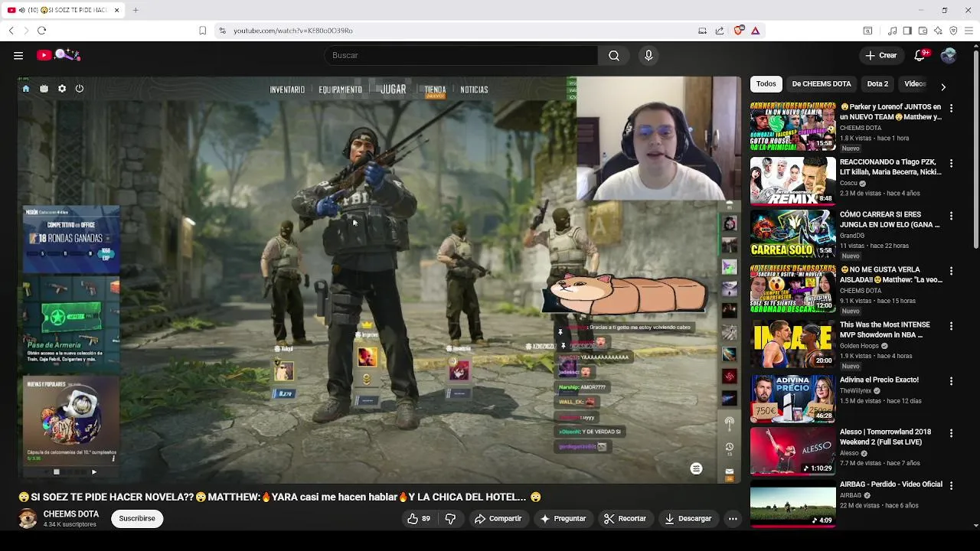
Task: Toggle the browser sidebar panel
Action: (907, 31)
